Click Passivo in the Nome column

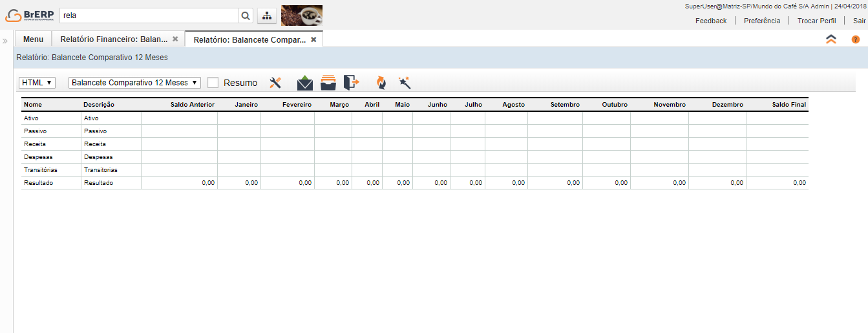click(34, 131)
